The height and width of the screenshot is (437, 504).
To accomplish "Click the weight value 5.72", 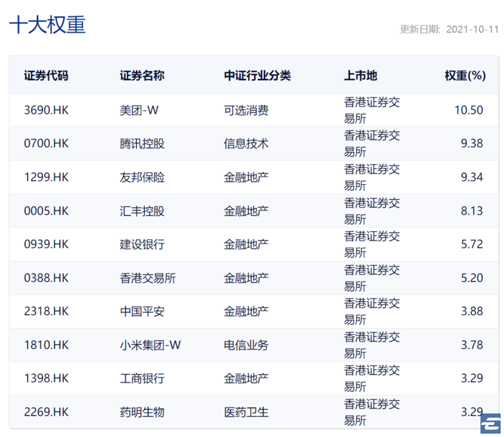I will click(x=472, y=245).
